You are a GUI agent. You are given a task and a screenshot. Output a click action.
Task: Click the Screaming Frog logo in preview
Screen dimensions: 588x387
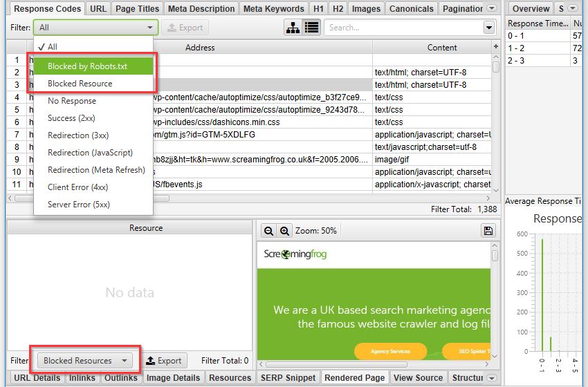295,254
